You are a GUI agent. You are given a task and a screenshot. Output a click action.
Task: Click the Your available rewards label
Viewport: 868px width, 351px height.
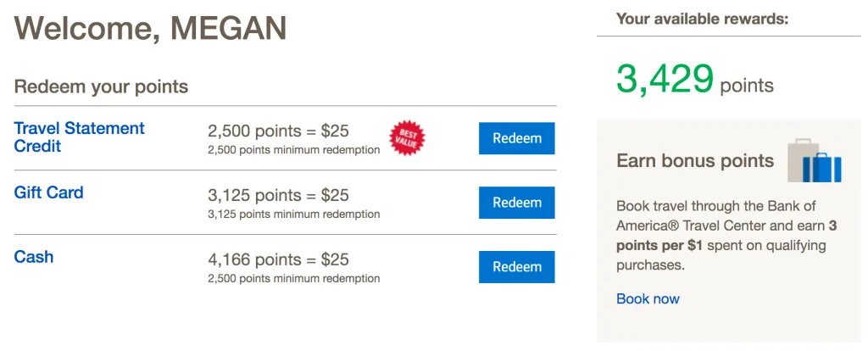tap(702, 18)
